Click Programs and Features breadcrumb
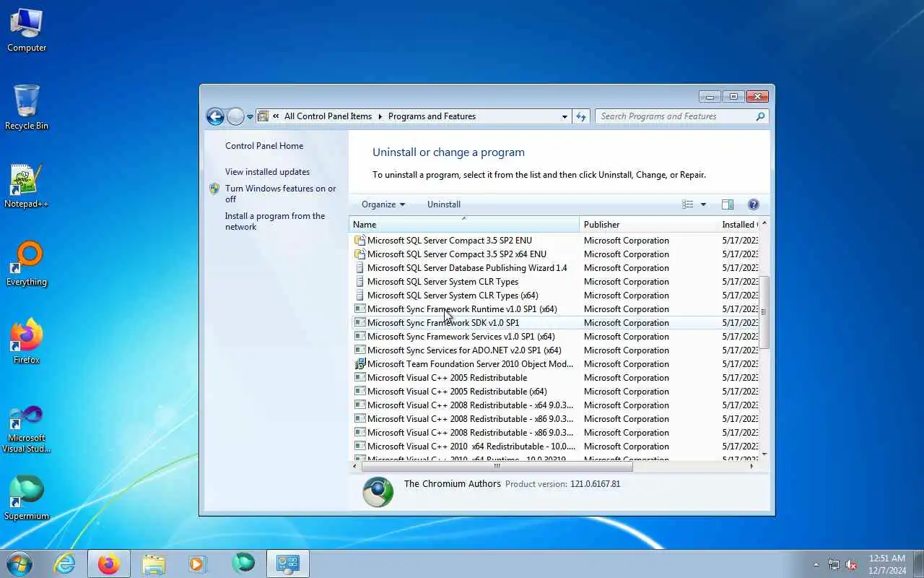 (432, 116)
